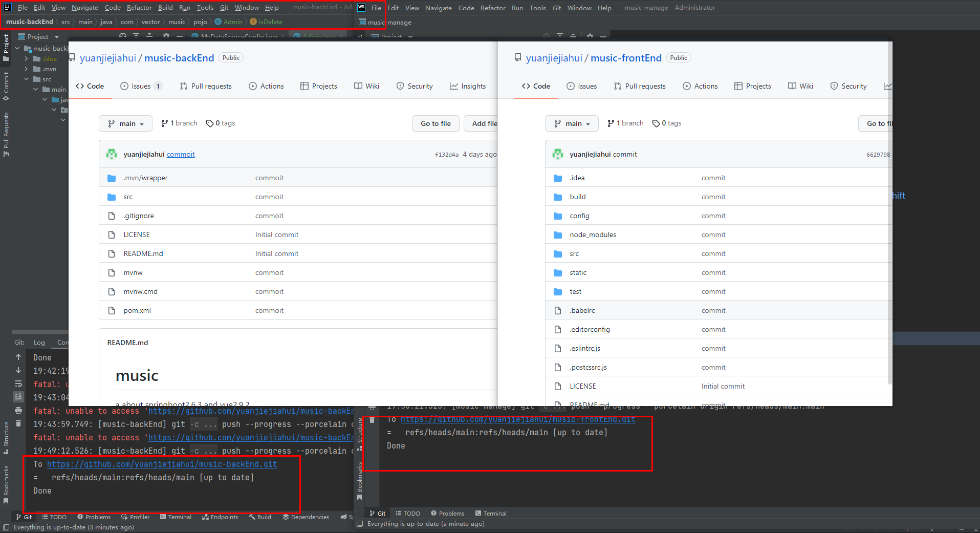This screenshot has height=533, width=980.
Task: Open the Log tab in the left Git panel
Action: [39, 342]
